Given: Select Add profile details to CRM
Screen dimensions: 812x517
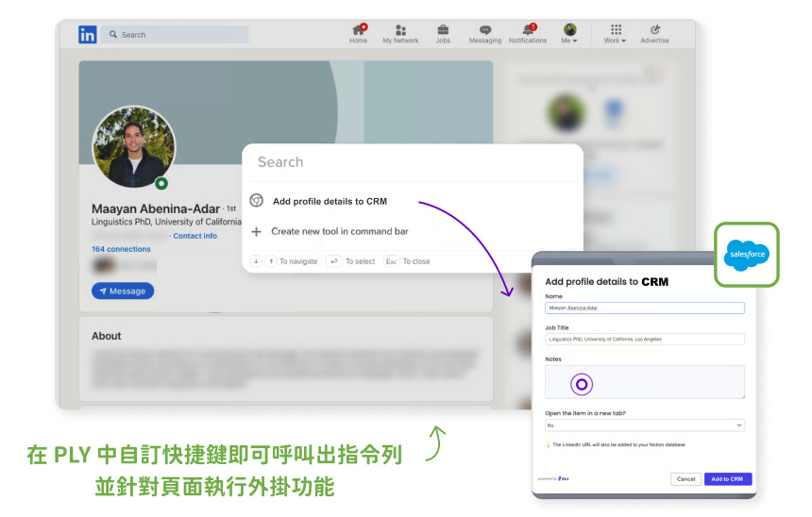Looking at the screenshot, I should (x=330, y=201).
